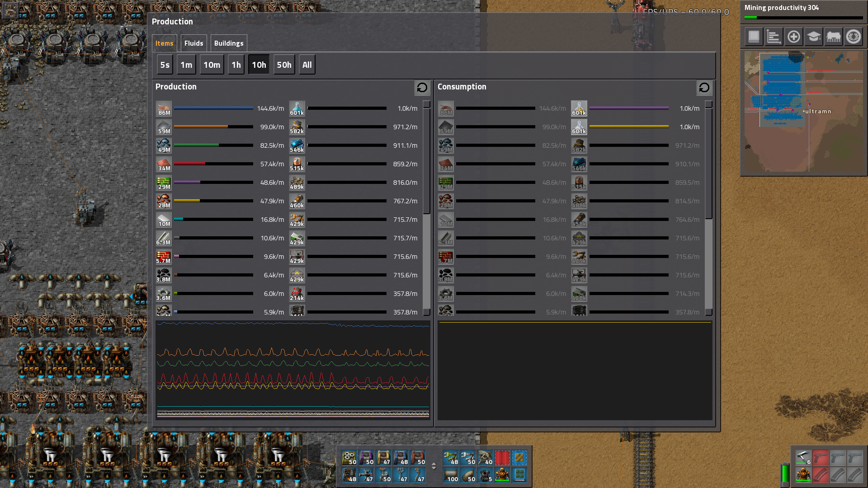This screenshot has height=488, width=868.
Task: Set time range to All
Action: tap(307, 65)
